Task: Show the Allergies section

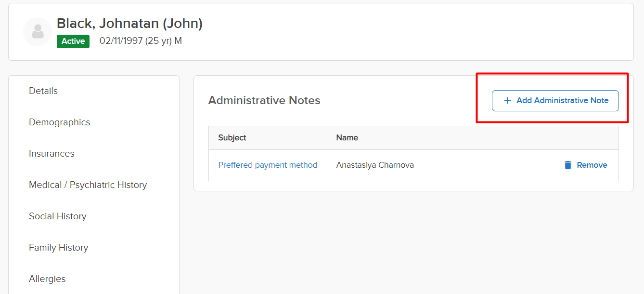Action: pos(47,279)
